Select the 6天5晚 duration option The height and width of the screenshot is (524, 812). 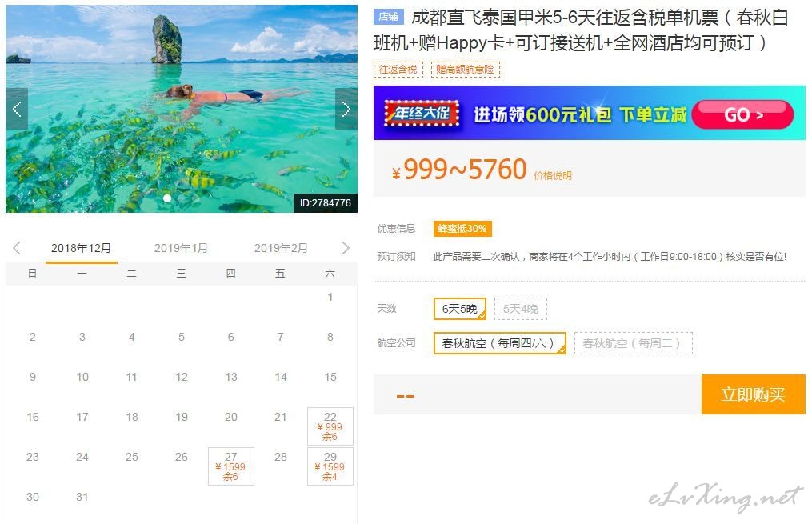coord(460,309)
